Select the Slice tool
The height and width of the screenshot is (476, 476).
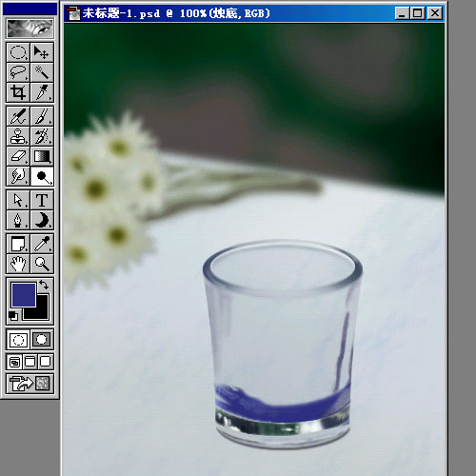tap(42, 92)
